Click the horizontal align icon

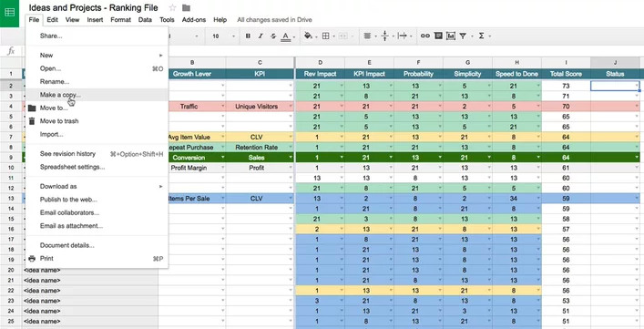point(367,36)
